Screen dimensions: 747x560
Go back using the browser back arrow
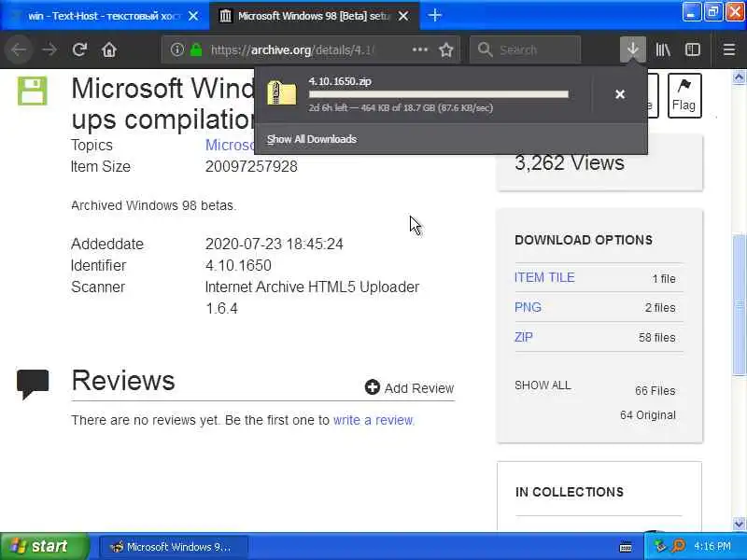pos(19,49)
